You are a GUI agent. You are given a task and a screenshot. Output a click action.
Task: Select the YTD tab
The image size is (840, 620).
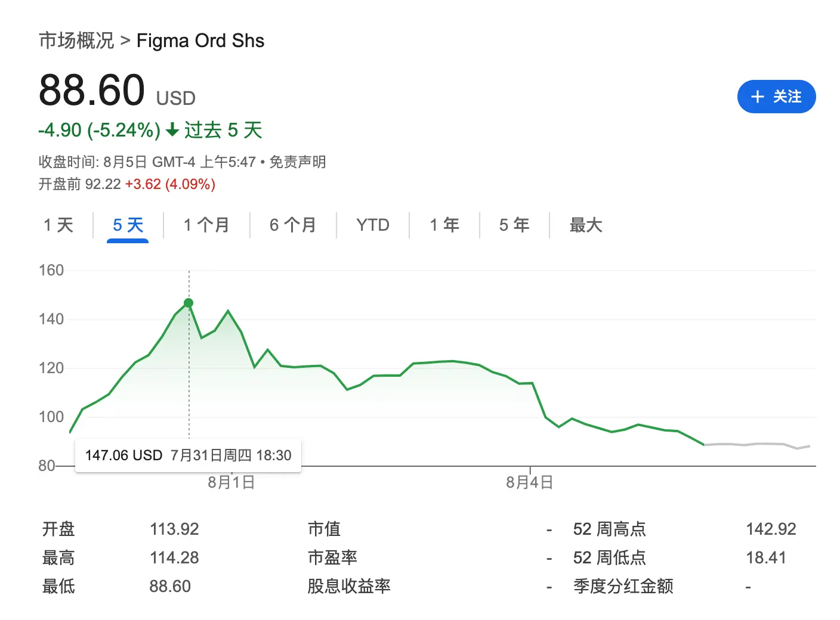click(372, 225)
